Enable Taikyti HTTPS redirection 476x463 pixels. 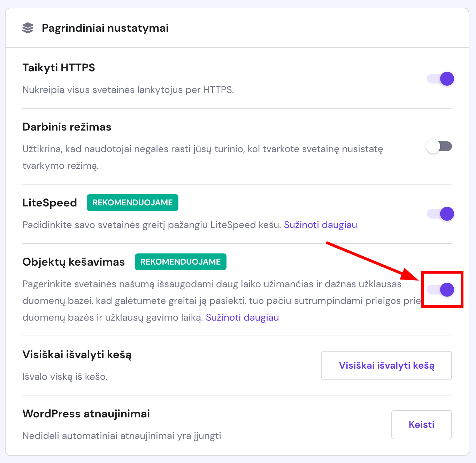pos(440,79)
